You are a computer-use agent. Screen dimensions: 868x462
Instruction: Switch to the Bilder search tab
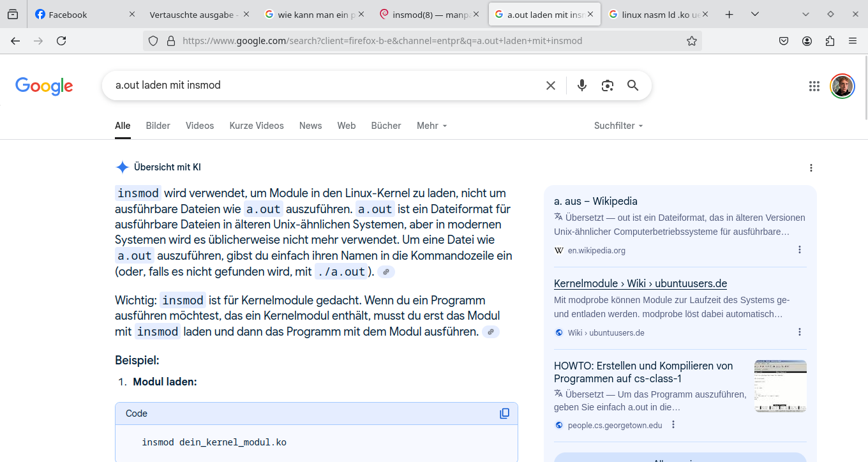(158, 126)
